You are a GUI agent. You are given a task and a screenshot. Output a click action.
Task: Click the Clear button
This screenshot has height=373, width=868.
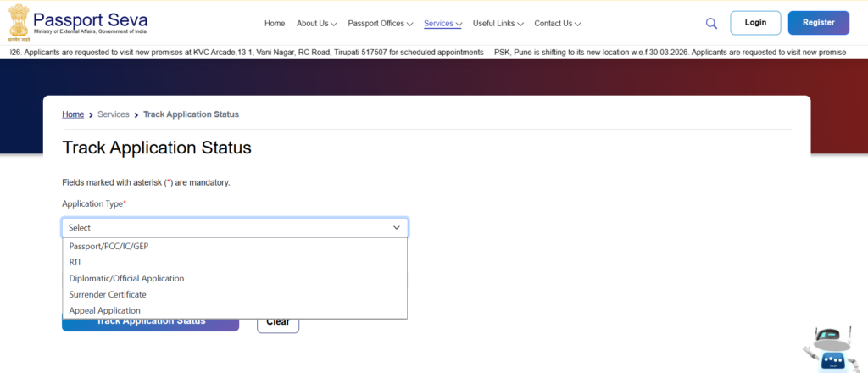click(278, 325)
